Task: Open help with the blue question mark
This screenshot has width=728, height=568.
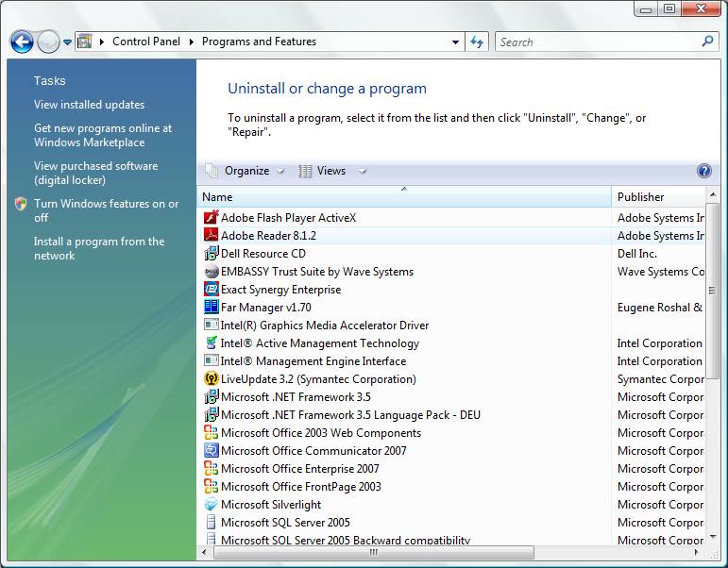Action: (x=703, y=171)
